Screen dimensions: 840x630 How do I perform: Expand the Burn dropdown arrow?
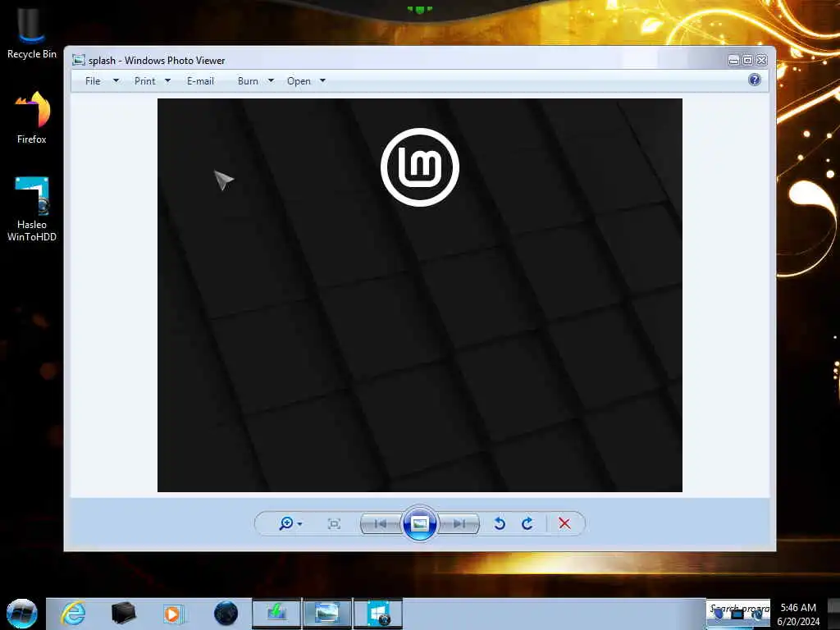(271, 81)
